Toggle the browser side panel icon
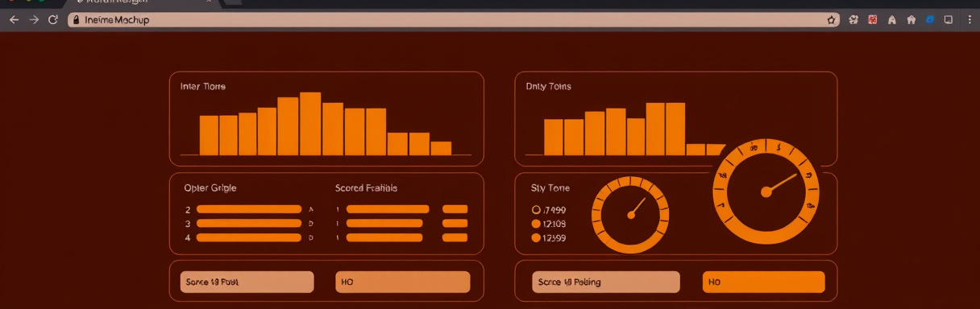980x309 pixels. coord(949,20)
